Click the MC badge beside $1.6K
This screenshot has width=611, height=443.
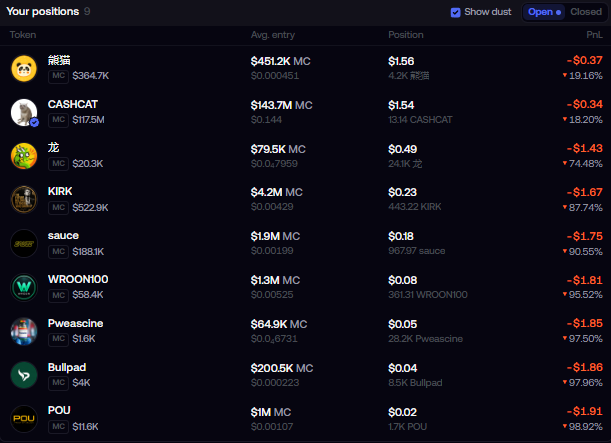(58, 339)
